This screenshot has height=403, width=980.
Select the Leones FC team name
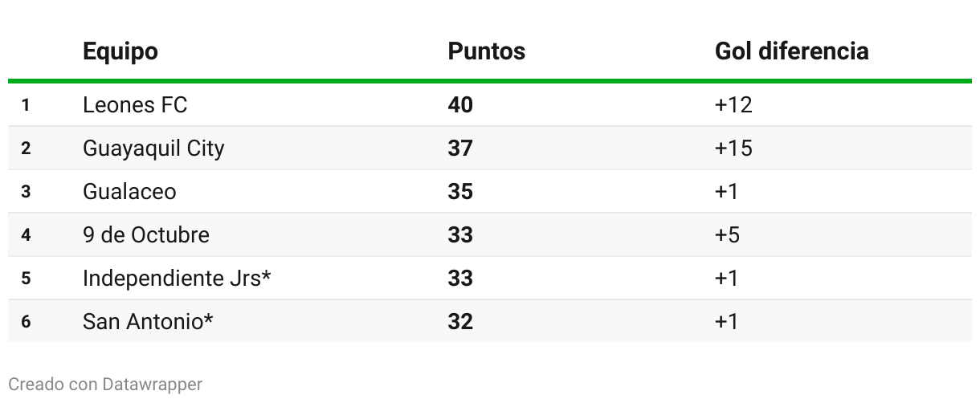tap(135, 105)
